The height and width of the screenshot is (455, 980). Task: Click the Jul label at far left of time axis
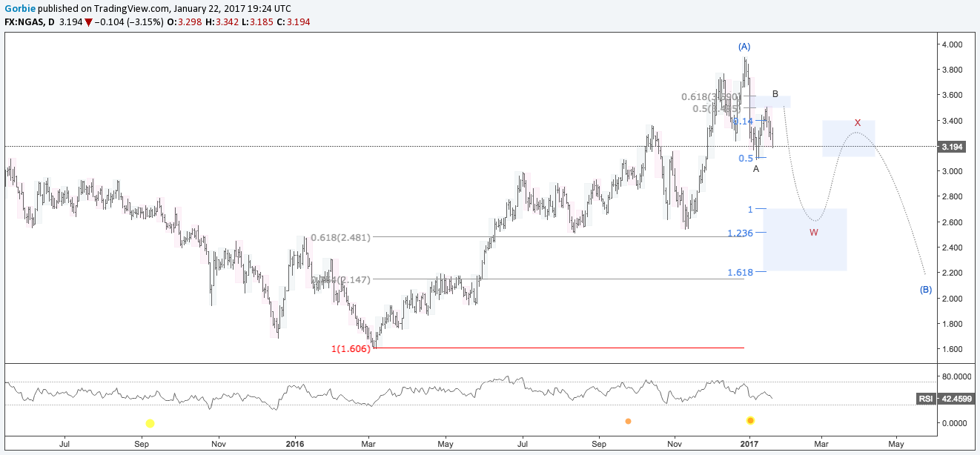pyautogui.click(x=64, y=445)
